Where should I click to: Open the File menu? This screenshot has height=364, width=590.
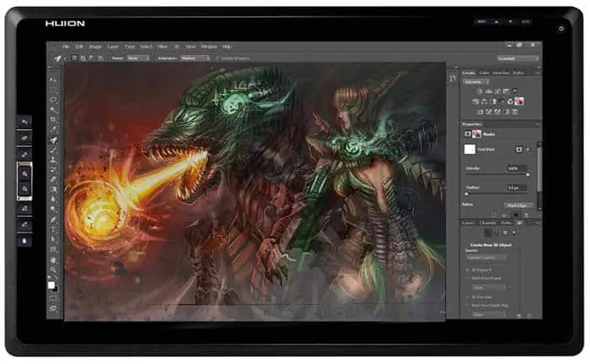click(x=66, y=46)
